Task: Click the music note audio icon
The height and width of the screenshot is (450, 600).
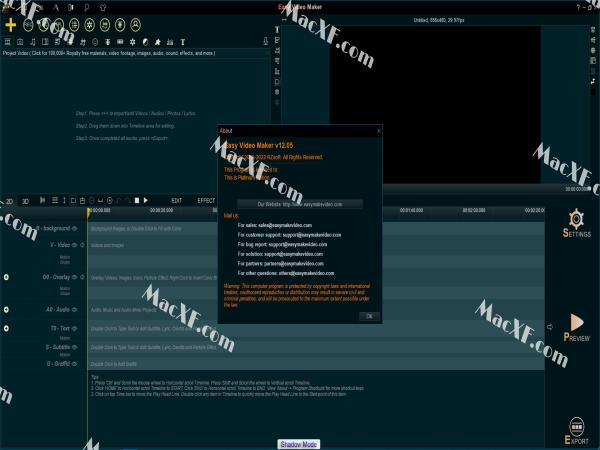Action: [x=33, y=42]
